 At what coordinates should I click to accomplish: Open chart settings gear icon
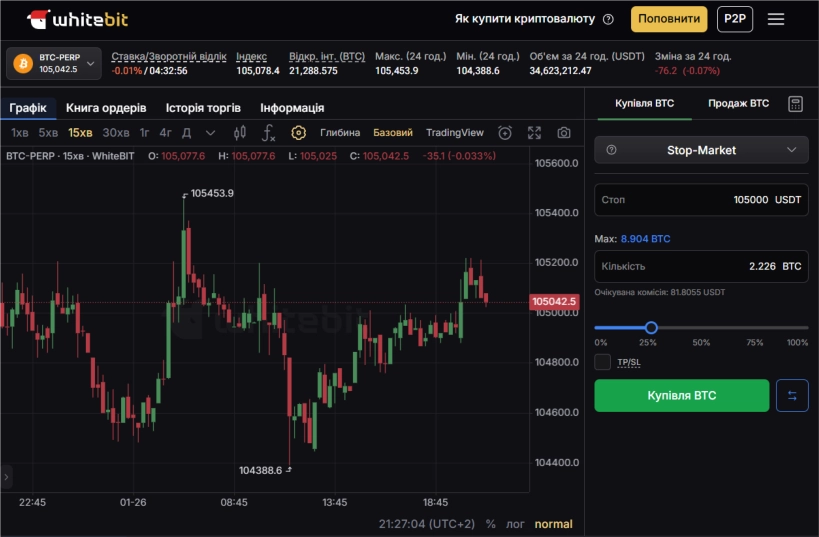coord(298,133)
